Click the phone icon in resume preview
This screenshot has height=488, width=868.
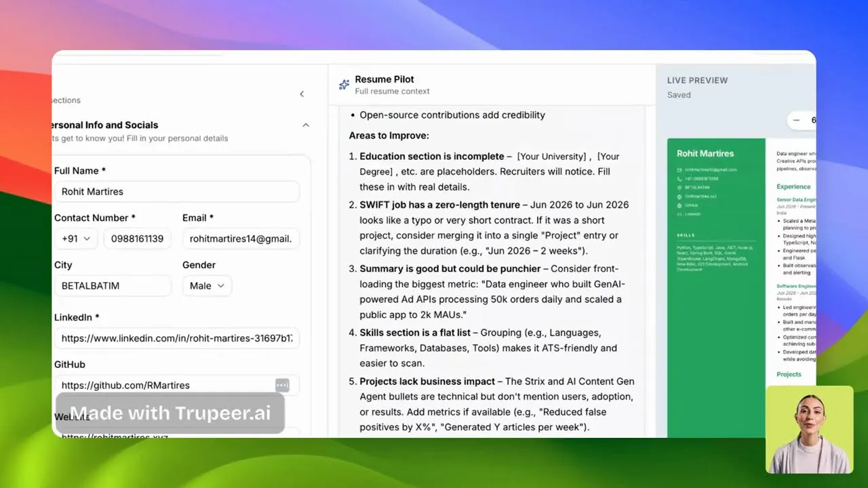pyautogui.click(x=679, y=178)
